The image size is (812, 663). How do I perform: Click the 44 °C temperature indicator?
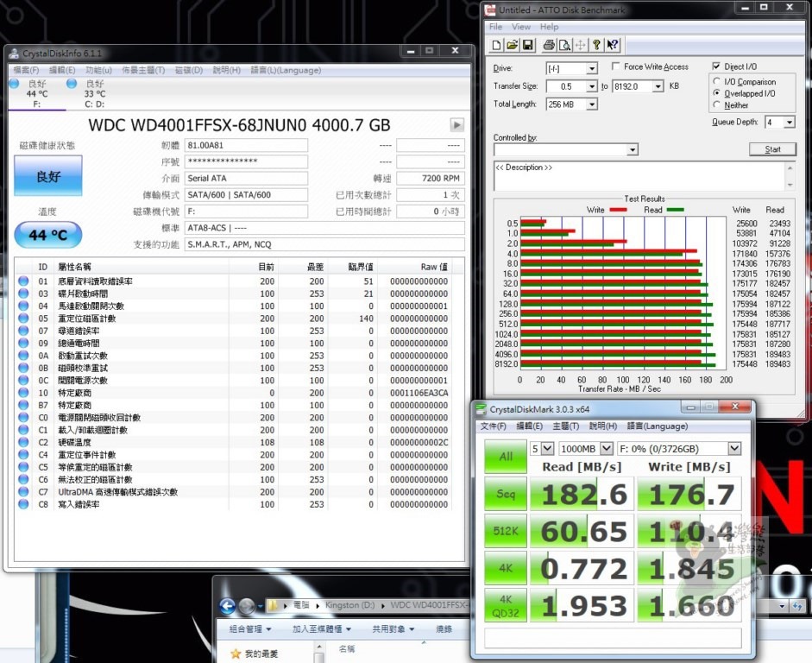click(48, 235)
